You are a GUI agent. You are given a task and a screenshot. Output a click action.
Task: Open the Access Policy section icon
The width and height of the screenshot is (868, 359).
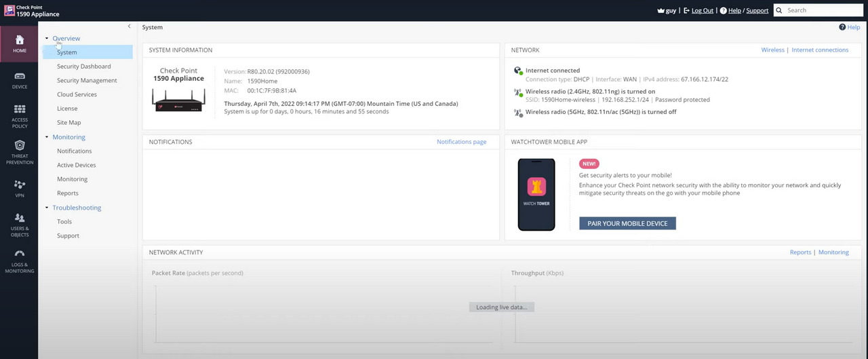point(19,109)
